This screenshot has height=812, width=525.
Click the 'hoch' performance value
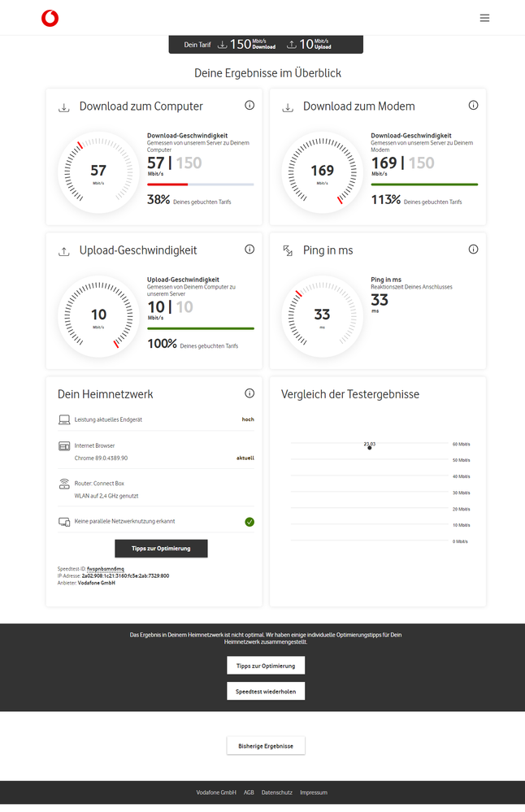(x=248, y=419)
